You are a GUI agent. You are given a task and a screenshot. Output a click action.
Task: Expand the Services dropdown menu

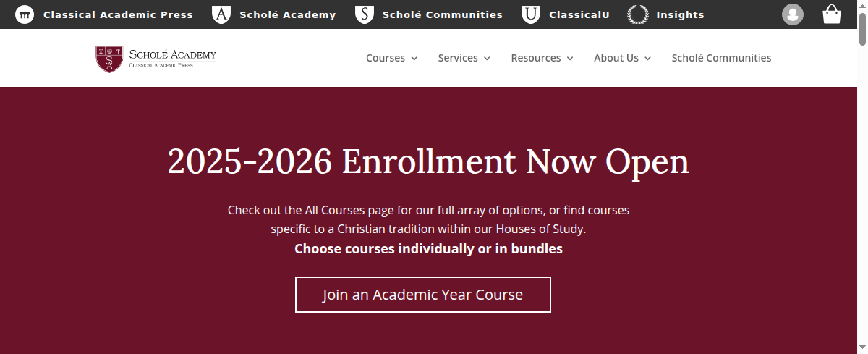464,58
